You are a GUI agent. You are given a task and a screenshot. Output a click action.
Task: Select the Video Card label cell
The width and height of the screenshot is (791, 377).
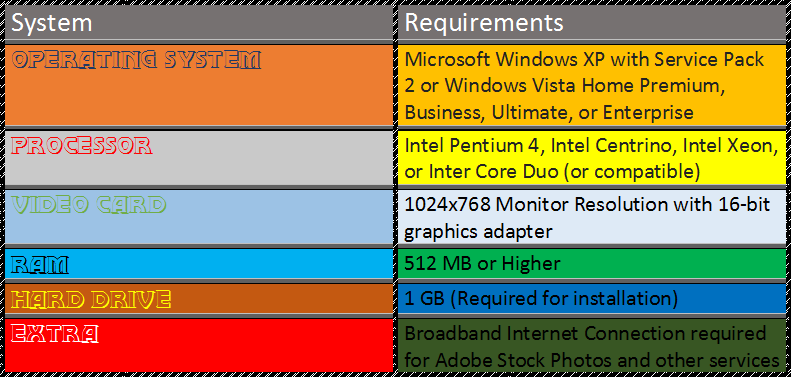pyautogui.click(x=199, y=217)
